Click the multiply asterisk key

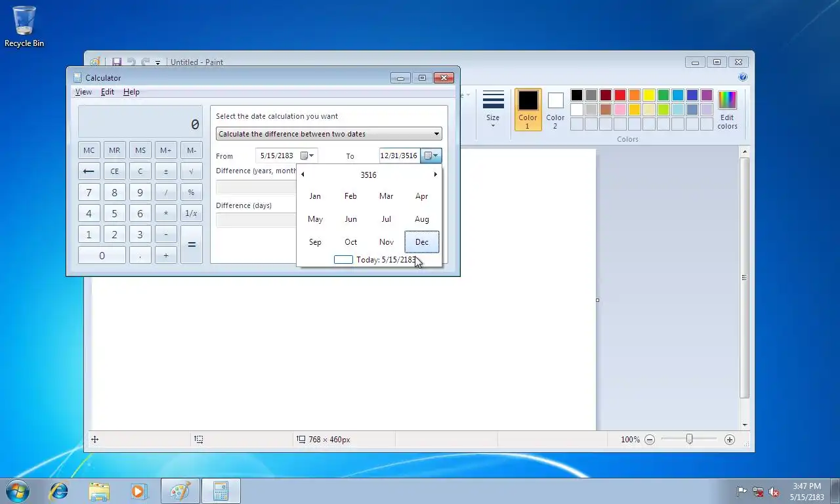pyautogui.click(x=165, y=213)
